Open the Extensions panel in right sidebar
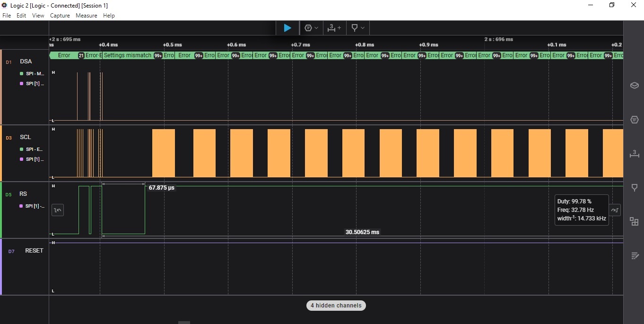 coord(634,221)
